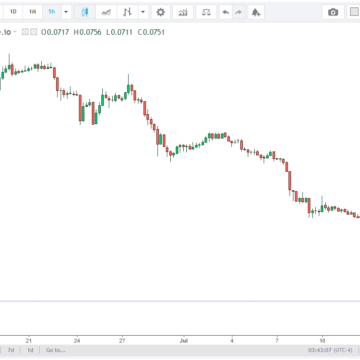The height and width of the screenshot is (360, 360).
Task: Switch to the line chart style icon
Action: coord(106,12)
